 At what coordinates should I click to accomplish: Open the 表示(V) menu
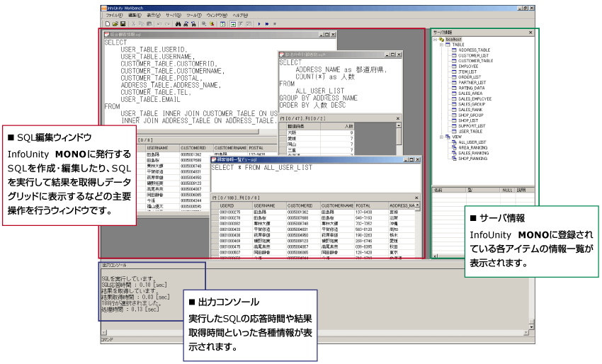pos(154,16)
